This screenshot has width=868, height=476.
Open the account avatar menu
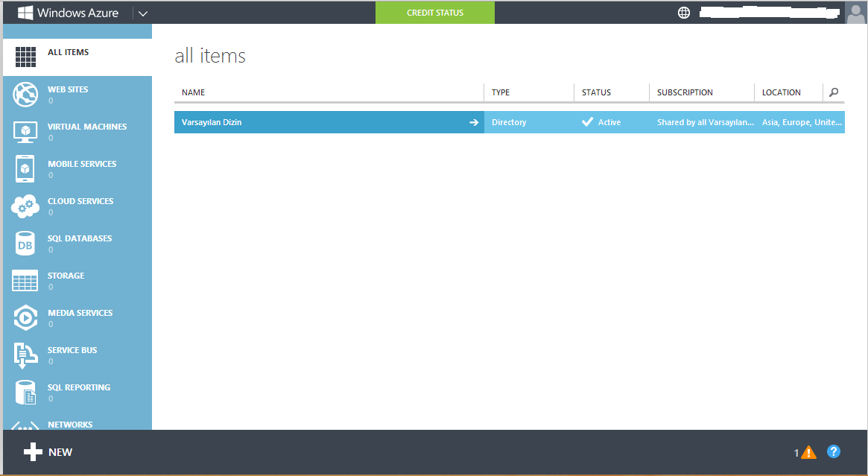coord(856,13)
